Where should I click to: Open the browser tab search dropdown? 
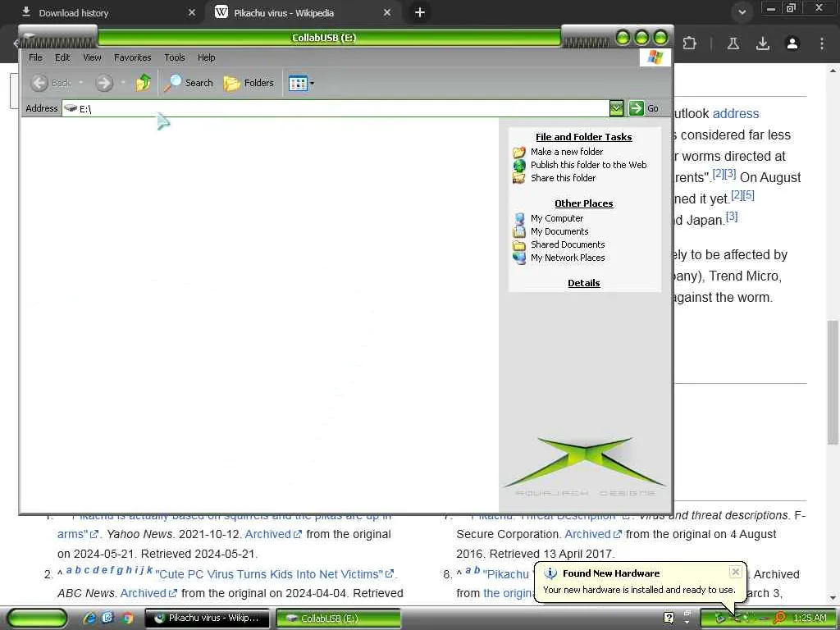[x=742, y=11]
